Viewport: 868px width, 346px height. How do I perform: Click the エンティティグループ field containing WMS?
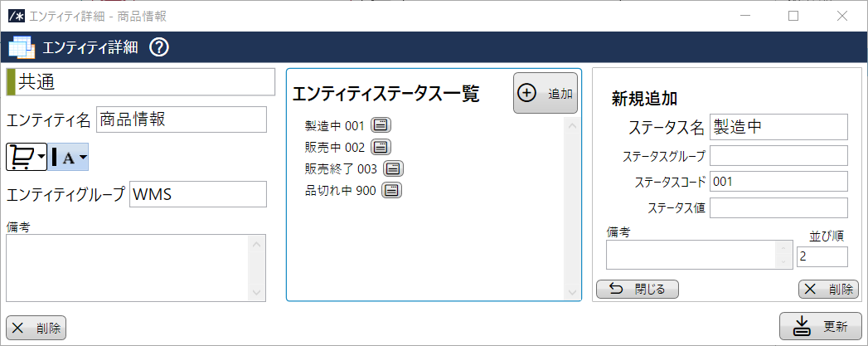[x=197, y=194]
